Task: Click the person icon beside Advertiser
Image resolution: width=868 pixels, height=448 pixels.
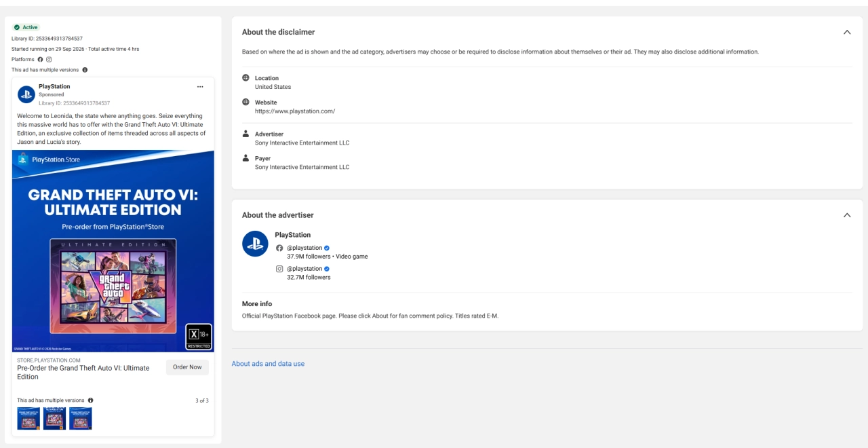Action: pos(245,134)
